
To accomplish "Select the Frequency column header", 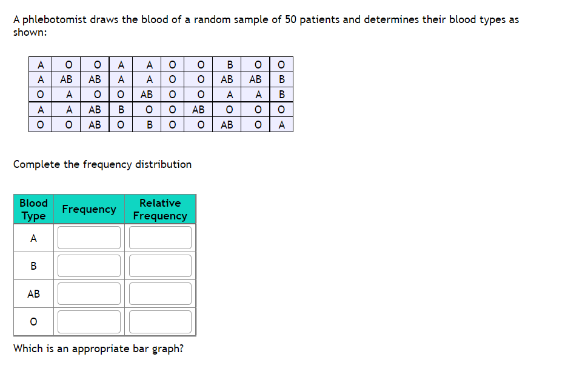I will click(89, 209).
